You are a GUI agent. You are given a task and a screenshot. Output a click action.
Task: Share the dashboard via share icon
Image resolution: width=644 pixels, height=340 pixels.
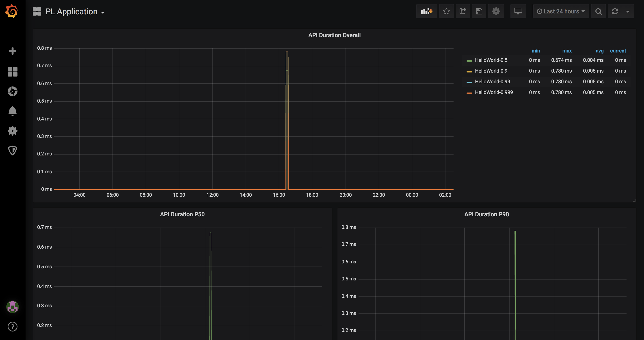tap(463, 11)
